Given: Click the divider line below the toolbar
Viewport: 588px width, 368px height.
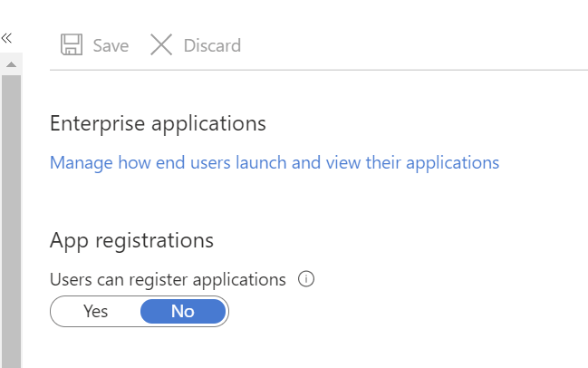Looking at the screenshot, I should (317, 69).
